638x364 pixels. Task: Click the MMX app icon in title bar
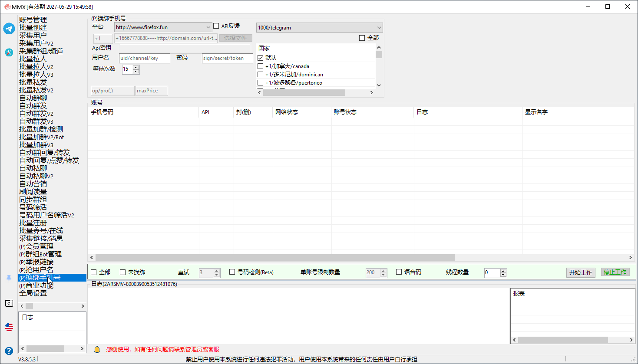[7, 7]
